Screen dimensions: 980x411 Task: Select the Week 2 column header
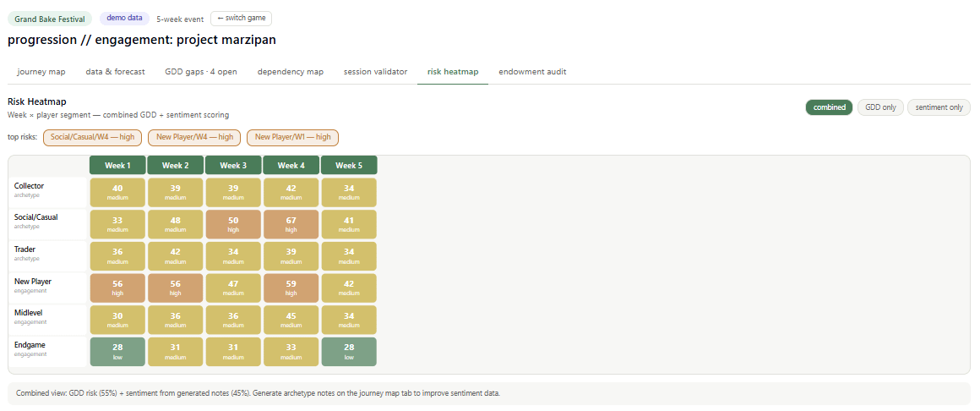[x=175, y=165]
